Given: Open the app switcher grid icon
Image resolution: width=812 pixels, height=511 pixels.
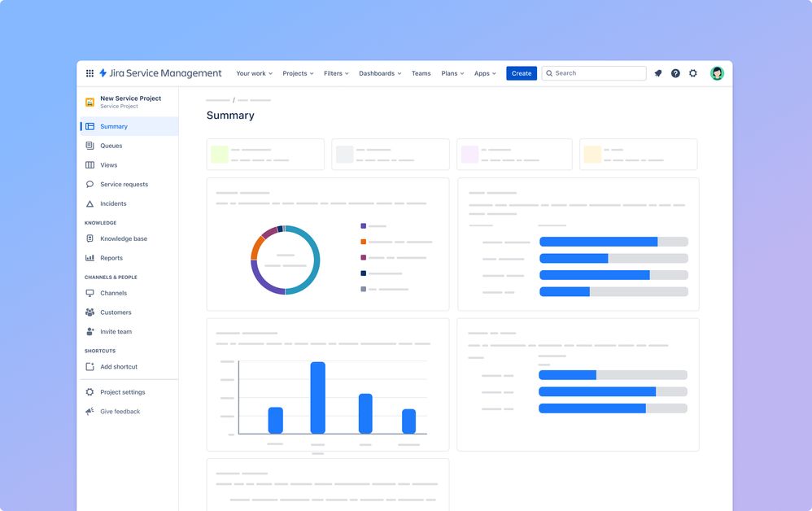Looking at the screenshot, I should pos(89,73).
